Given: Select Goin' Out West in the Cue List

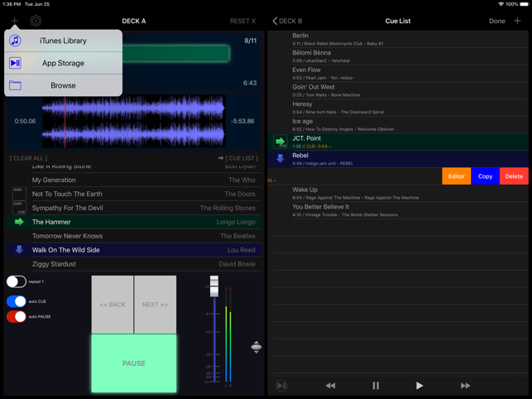Looking at the screenshot, I should pyautogui.click(x=398, y=91).
